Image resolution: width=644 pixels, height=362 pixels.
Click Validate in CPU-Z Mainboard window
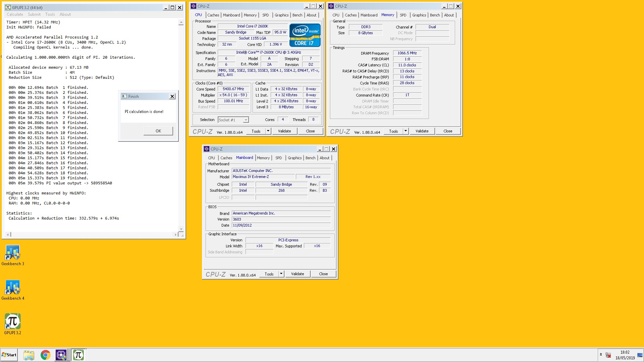point(298,274)
